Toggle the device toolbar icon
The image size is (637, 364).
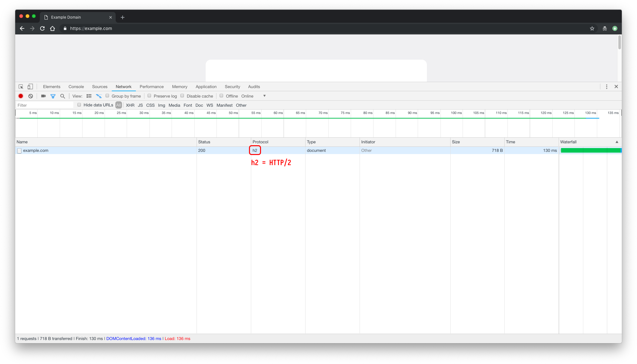(30, 87)
